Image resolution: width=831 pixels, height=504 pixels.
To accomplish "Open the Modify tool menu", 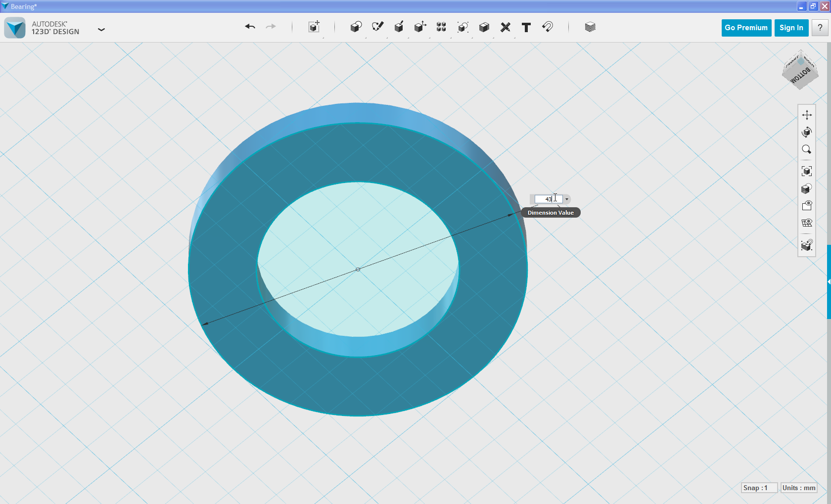I will click(x=420, y=27).
